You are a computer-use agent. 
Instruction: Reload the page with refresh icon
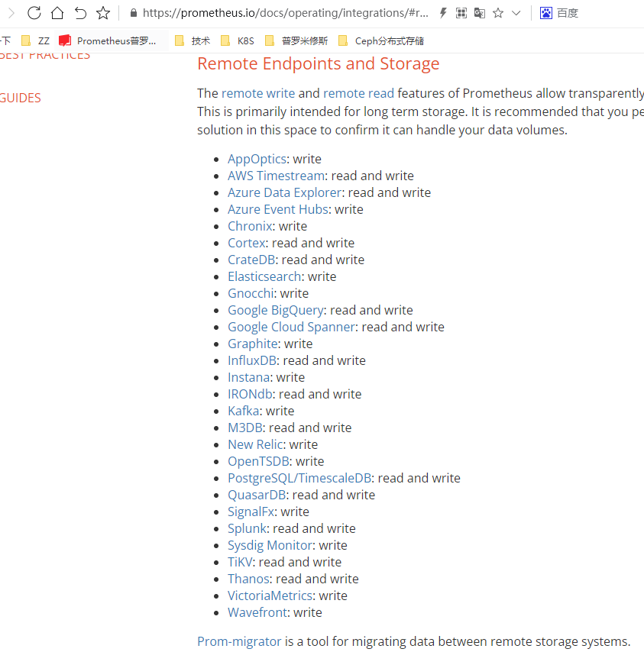tap(34, 13)
